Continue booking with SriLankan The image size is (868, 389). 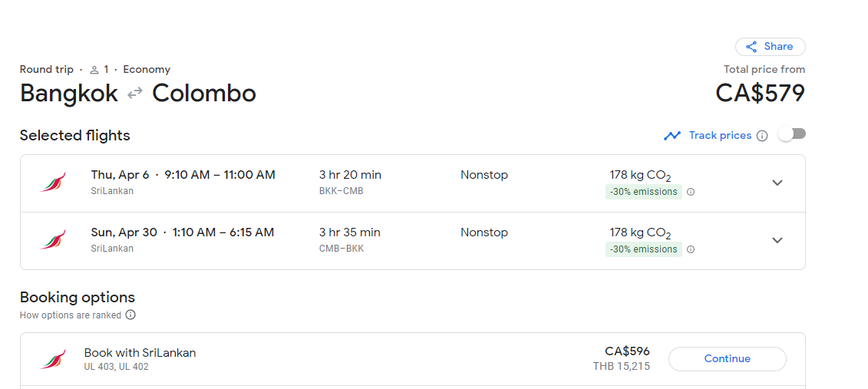727,359
